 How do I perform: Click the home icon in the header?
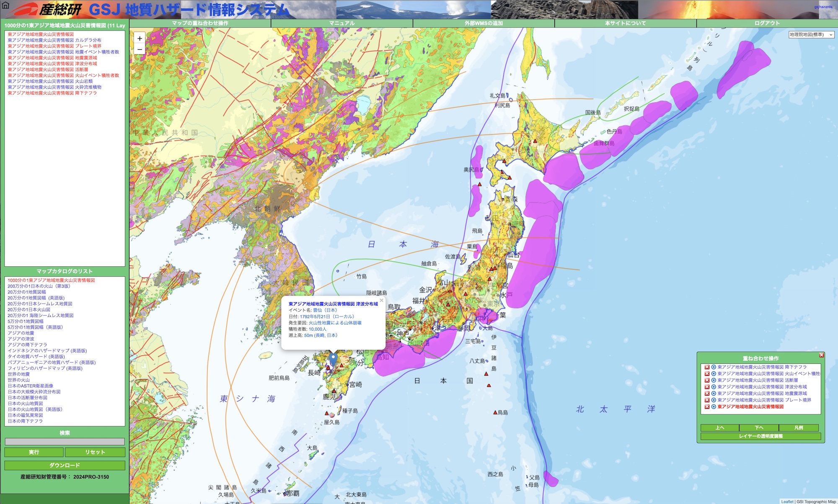point(5,6)
